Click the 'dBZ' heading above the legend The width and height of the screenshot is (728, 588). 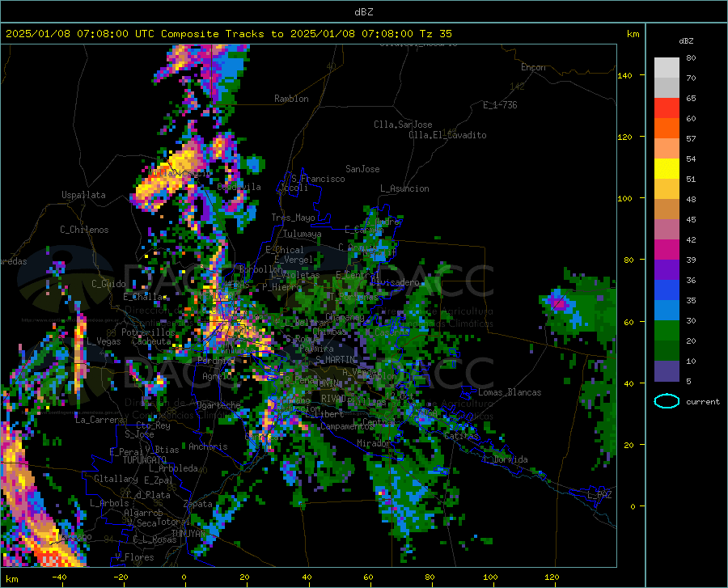point(686,40)
